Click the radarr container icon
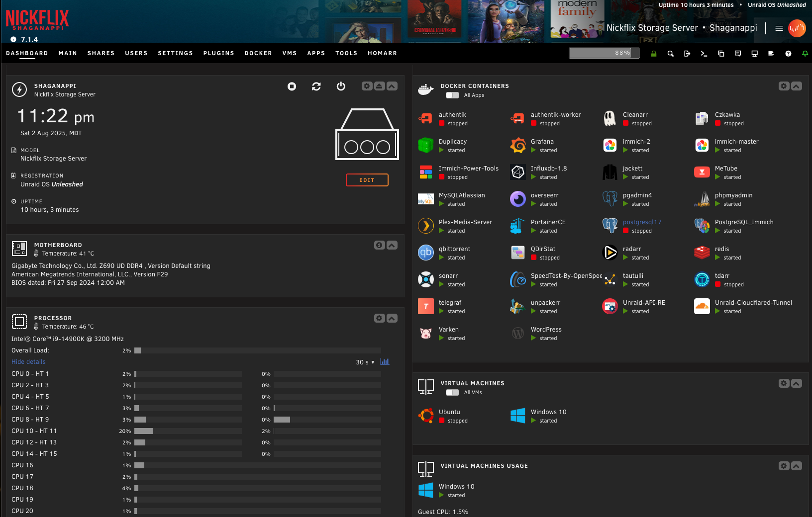 click(x=610, y=253)
